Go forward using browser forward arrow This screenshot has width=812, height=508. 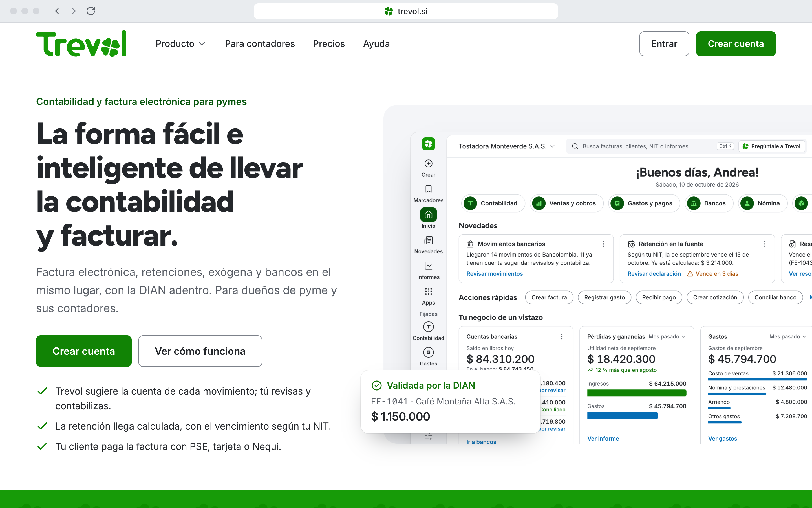coord(74,11)
